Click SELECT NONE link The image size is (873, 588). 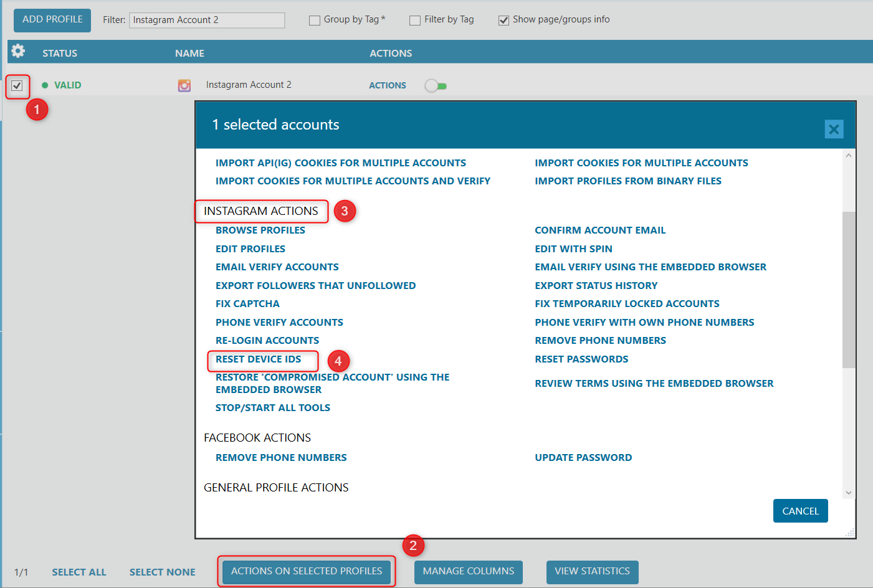coord(163,572)
